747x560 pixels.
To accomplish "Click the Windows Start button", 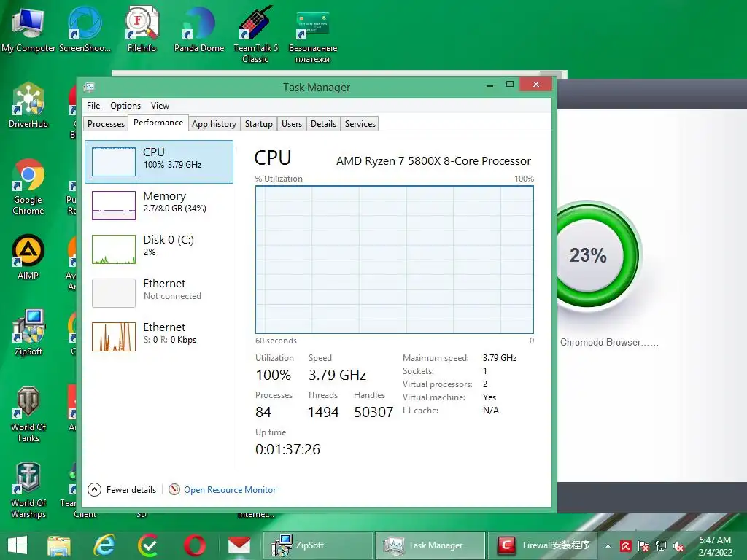I will pos(18,545).
